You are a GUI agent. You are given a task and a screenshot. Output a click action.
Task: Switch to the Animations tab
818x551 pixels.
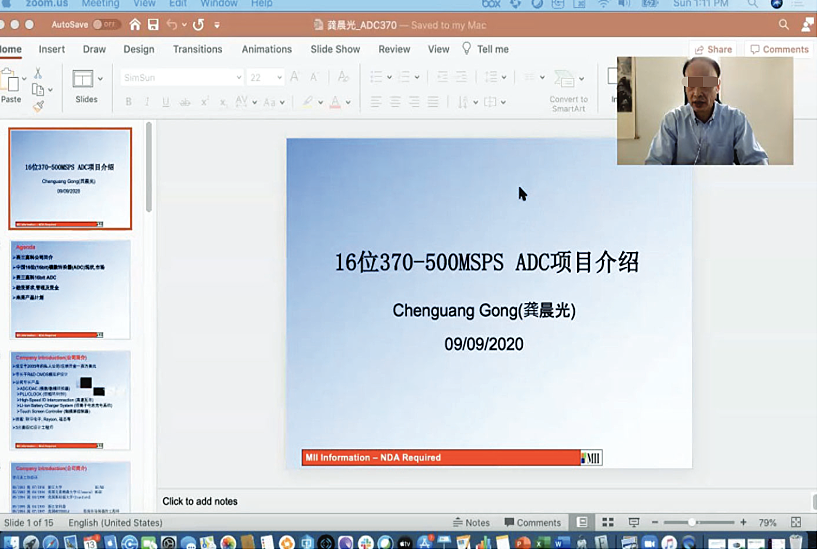tap(267, 49)
